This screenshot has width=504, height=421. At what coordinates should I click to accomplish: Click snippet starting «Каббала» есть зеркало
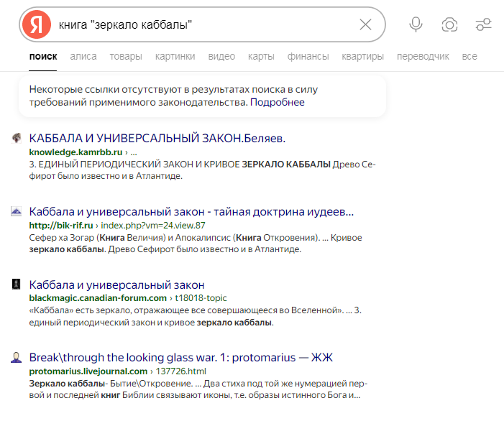click(x=195, y=316)
